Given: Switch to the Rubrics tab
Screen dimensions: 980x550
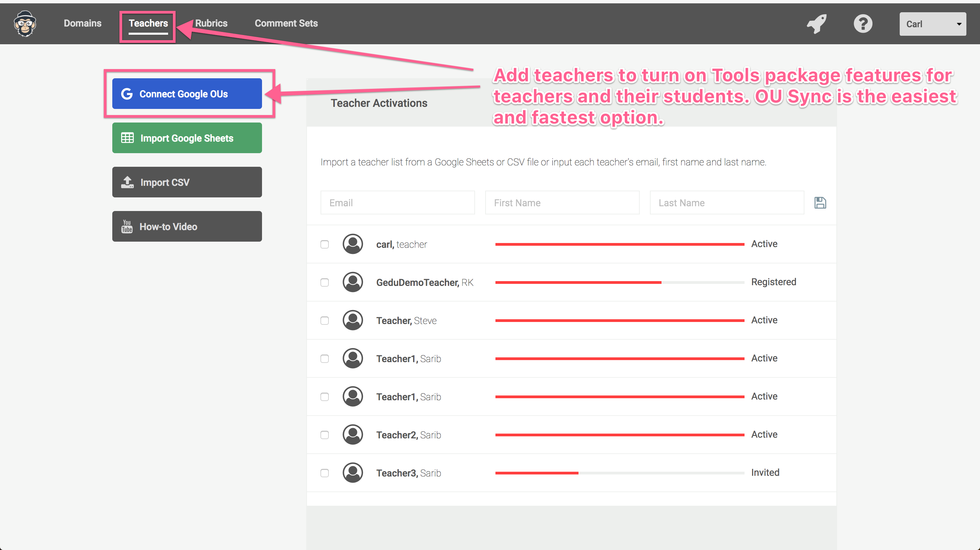Looking at the screenshot, I should pos(211,23).
